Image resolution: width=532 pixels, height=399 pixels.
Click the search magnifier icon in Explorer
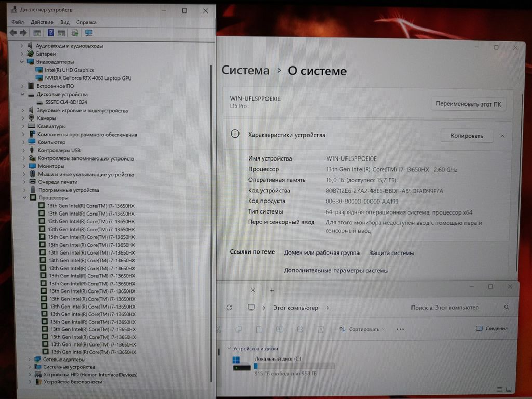[x=507, y=308]
